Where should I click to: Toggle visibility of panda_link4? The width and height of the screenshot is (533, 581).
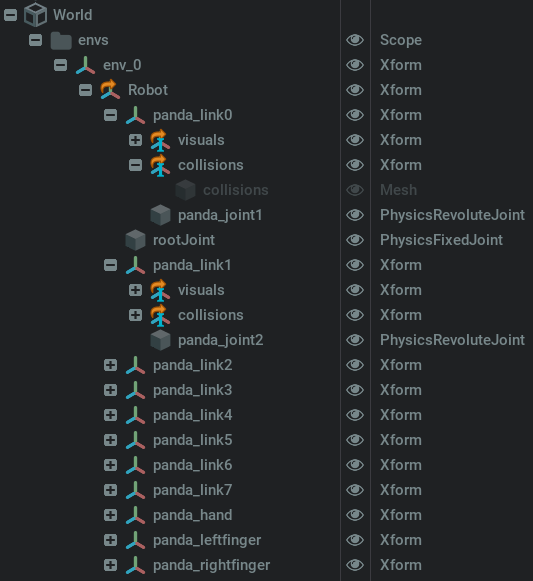(x=355, y=415)
